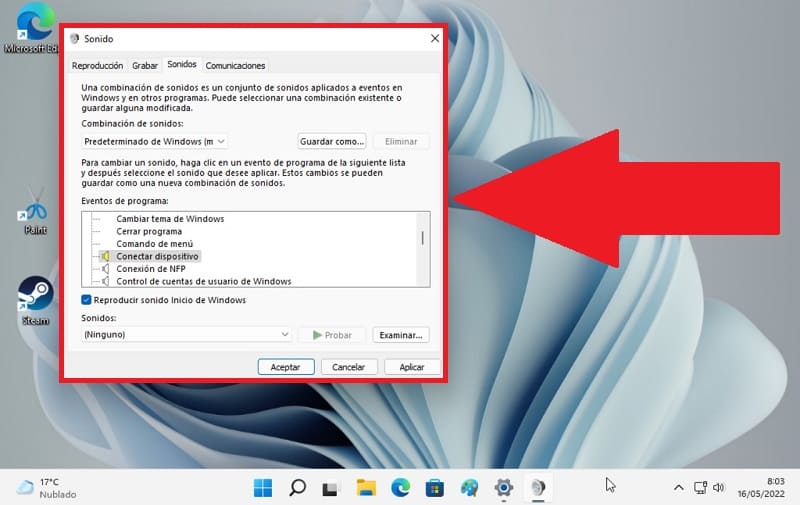Open Task View on the taskbar

pyautogui.click(x=331, y=488)
